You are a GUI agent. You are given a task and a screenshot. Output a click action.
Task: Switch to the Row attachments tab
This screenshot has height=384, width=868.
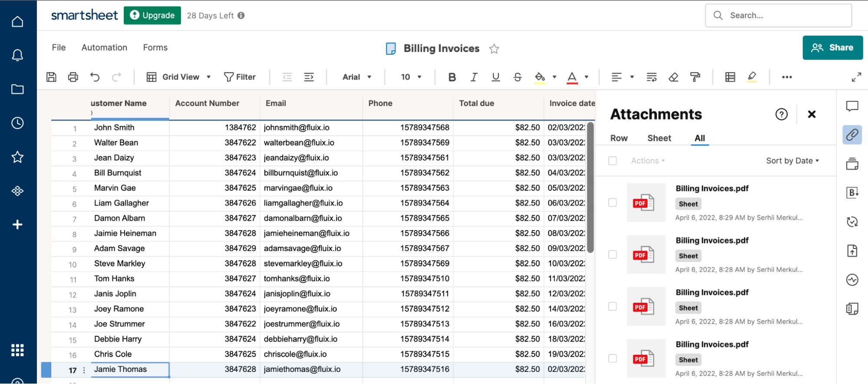click(x=619, y=138)
